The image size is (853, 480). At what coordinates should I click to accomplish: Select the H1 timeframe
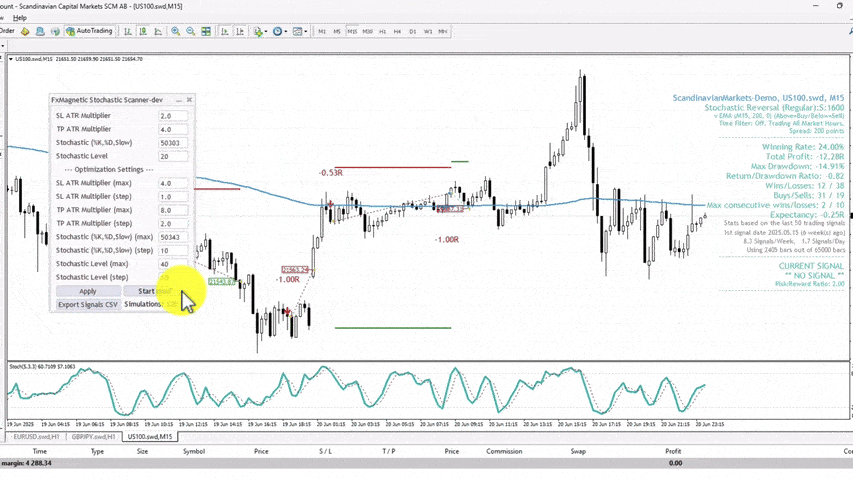click(x=382, y=32)
